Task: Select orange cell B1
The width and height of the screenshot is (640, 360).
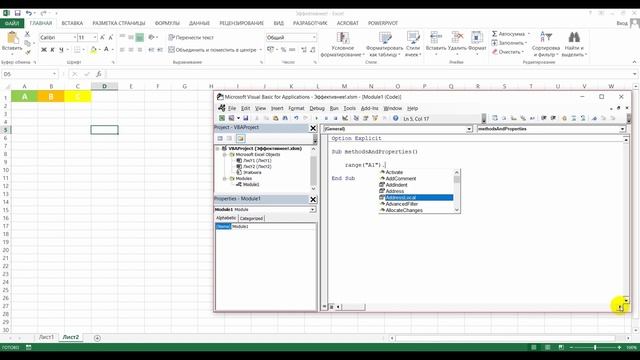Action: tap(51, 97)
